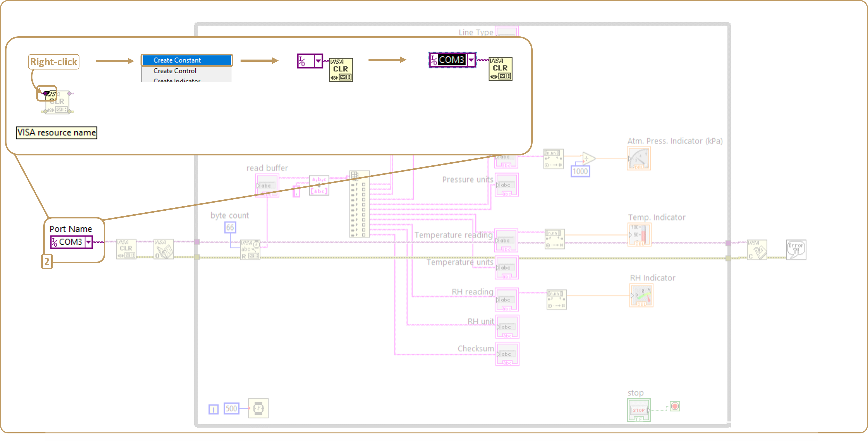Click the read buffer label
Viewport: 868px width, 441px height.
[267, 168]
